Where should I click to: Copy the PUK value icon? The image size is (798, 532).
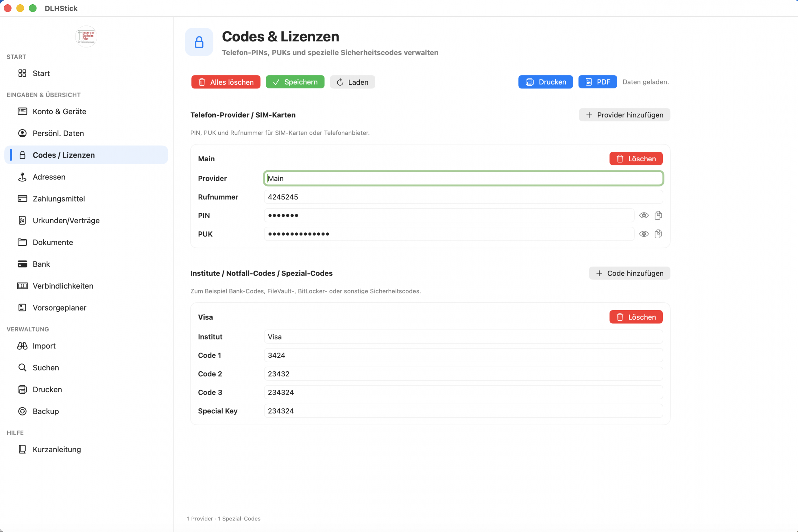658,234
